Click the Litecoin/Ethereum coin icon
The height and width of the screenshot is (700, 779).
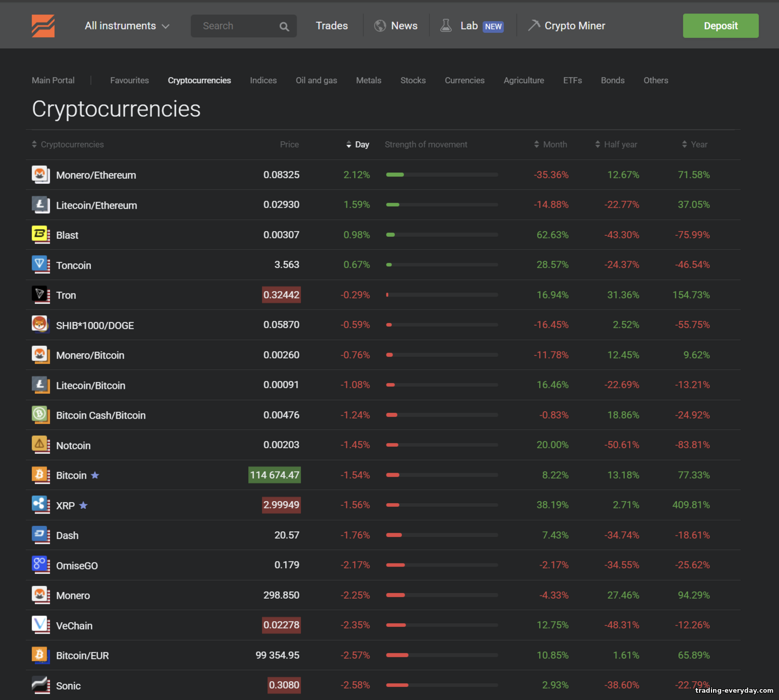pos(41,205)
